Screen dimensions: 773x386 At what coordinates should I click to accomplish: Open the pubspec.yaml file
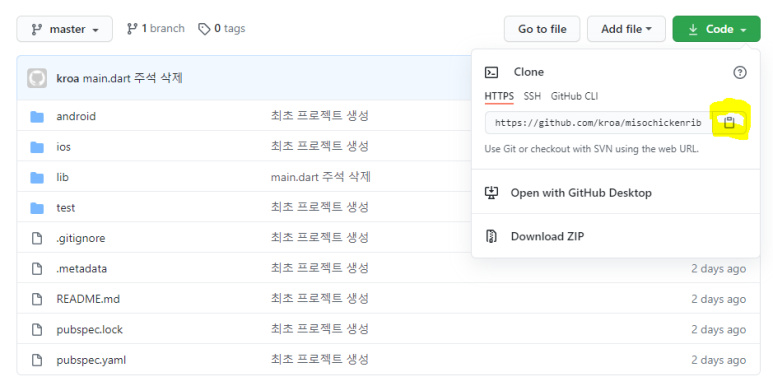[x=91, y=360]
